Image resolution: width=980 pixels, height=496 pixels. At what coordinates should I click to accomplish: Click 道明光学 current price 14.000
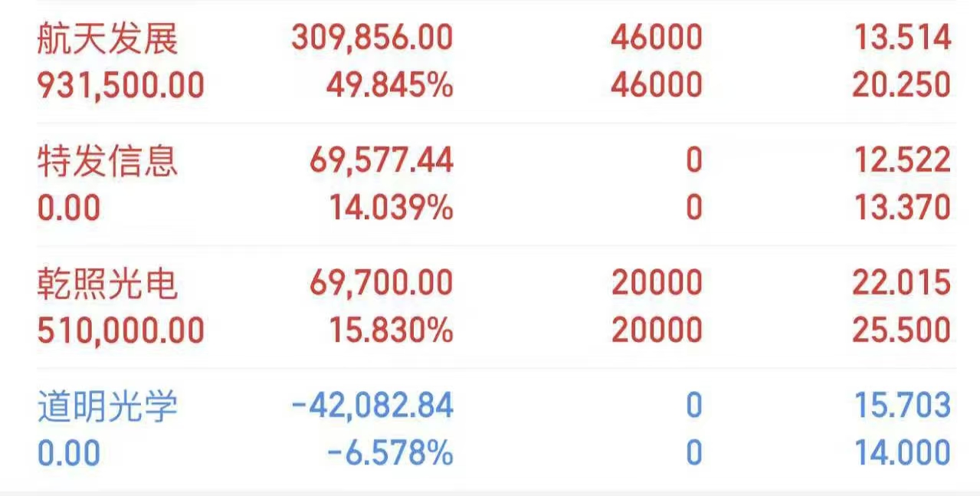(x=903, y=453)
